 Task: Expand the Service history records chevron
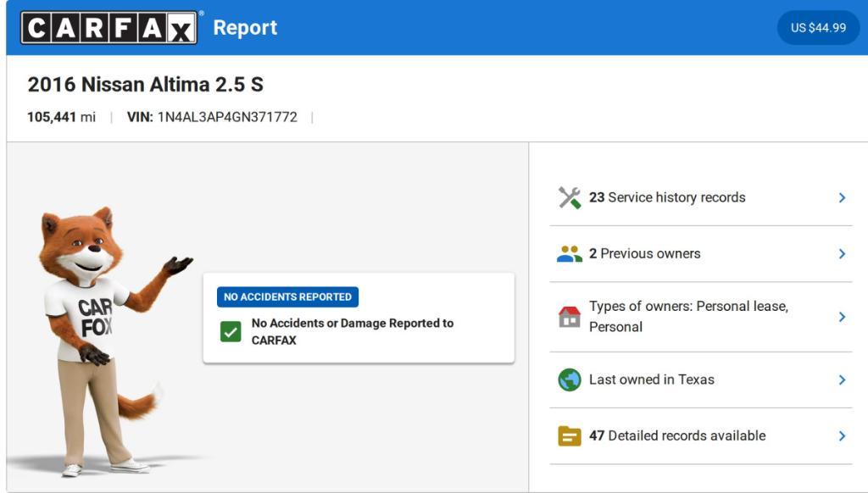pos(842,197)
